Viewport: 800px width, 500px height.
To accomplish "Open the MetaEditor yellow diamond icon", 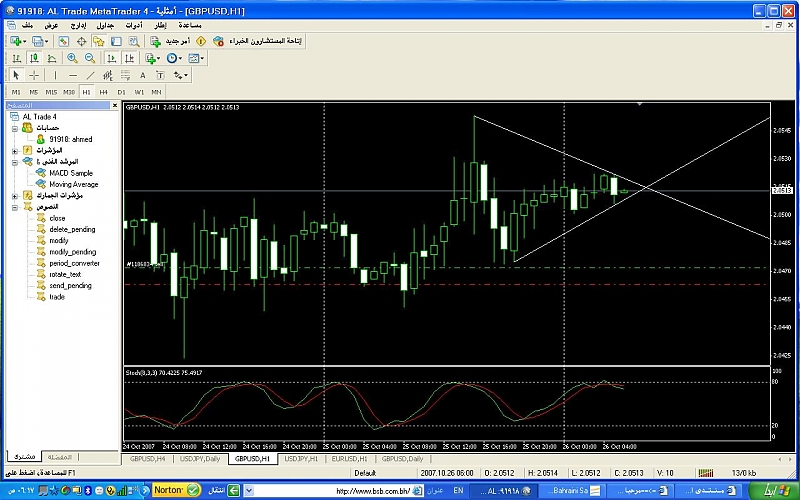I will (x=201, y=41).
